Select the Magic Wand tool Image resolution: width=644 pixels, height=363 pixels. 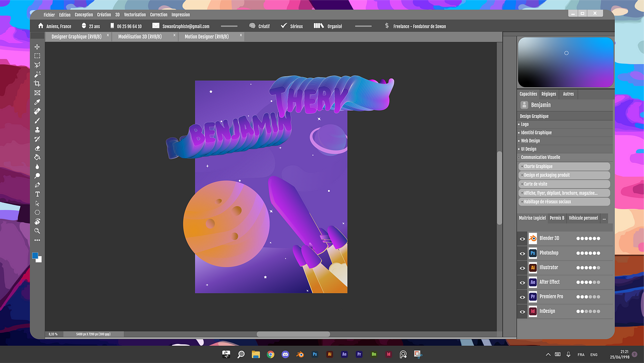coord(37,74)
